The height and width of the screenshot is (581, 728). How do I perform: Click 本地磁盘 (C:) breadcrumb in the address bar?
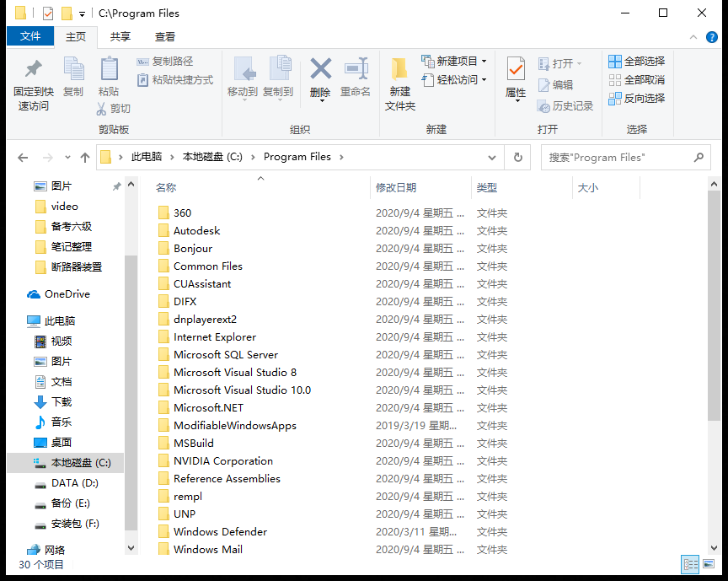pyautogui.click(x=212, y=157)
